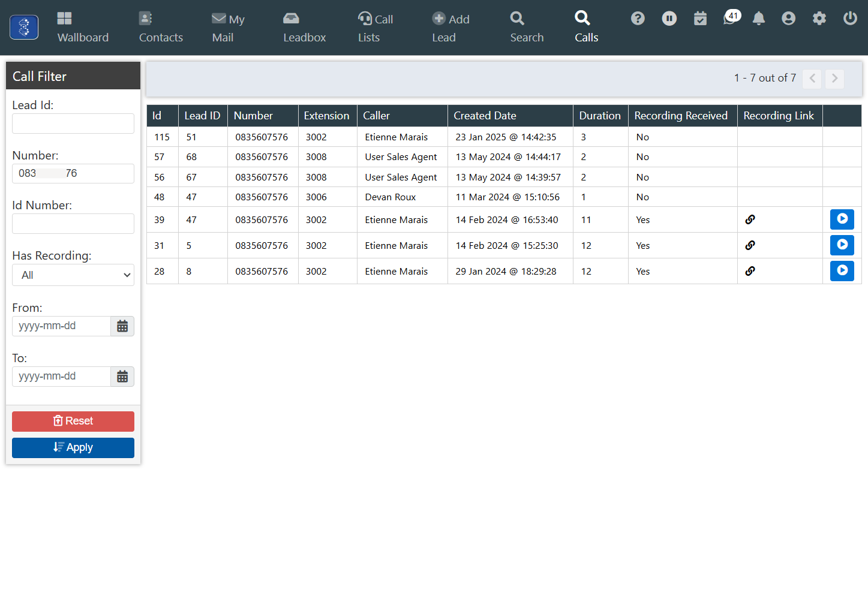The width and height of the screenshot is (868, 593).
Task: Open the To date calendar picker
Action: tap(122, 377)
